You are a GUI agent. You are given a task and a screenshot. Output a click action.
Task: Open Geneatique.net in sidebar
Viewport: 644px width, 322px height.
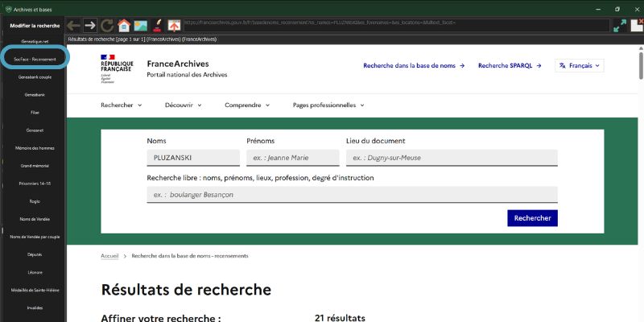[x=35, y=42]
